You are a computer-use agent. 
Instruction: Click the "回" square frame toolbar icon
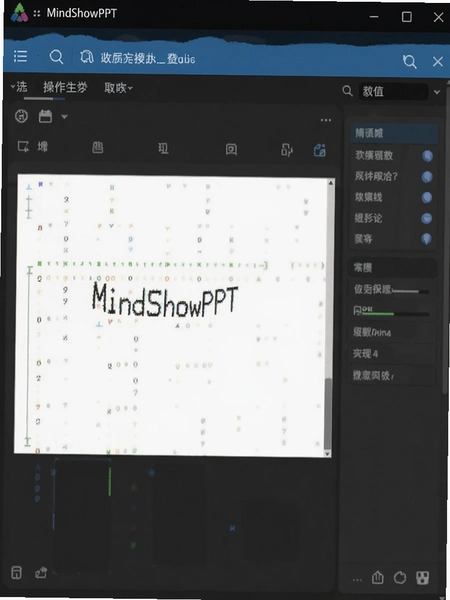231,149
